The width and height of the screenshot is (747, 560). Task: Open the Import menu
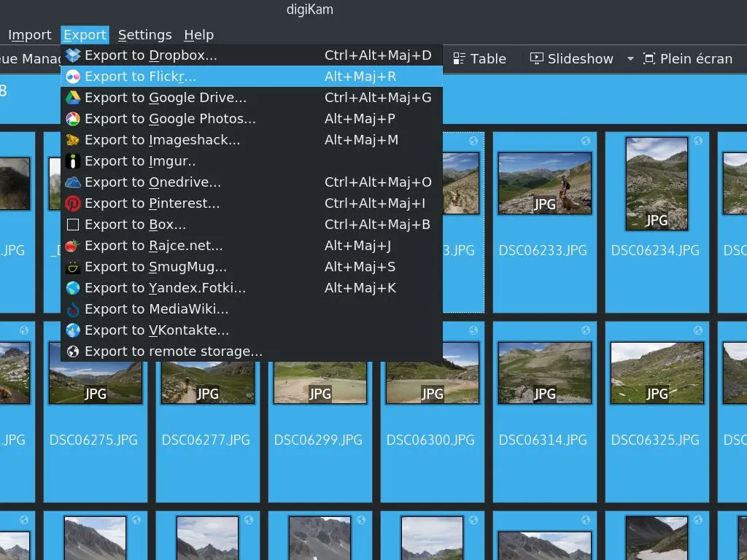coord(29,34)
